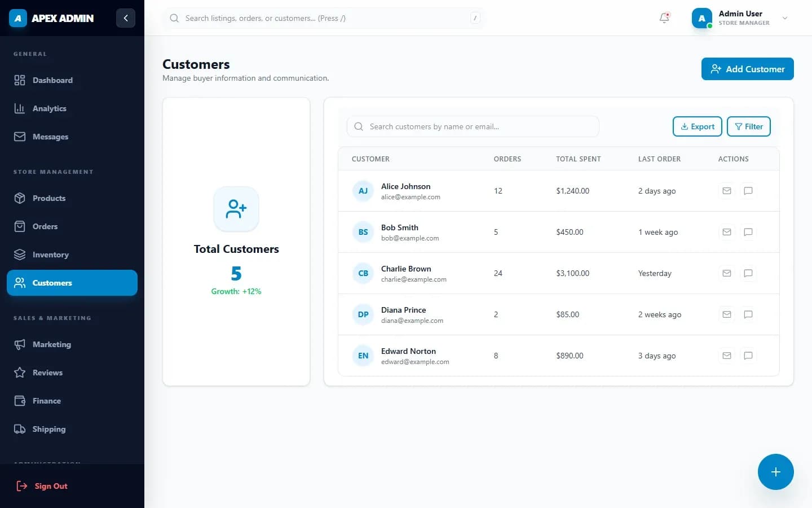Click the '2 weeks ago' cell
This screenshot has width=812, height=508.
click(660, 314)
